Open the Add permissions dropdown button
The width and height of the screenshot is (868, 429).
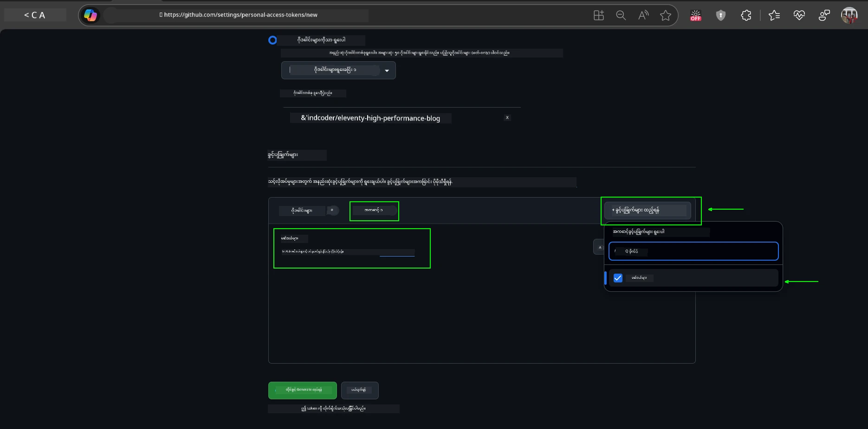[x=648, y=210]
